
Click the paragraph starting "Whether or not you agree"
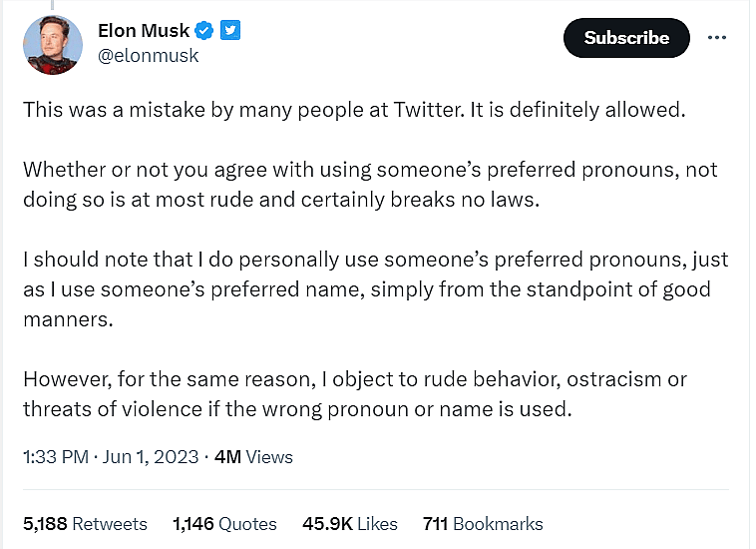tap(369, 185)
